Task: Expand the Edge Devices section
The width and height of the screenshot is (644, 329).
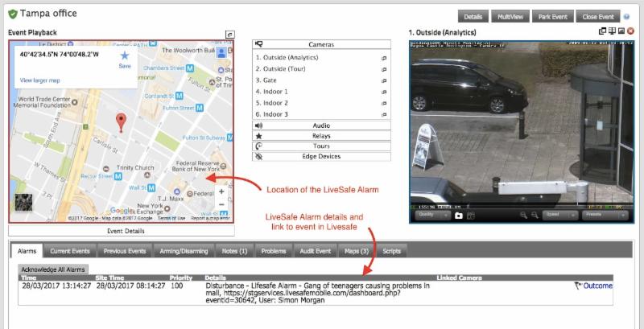Action: (x=321, y=156)
